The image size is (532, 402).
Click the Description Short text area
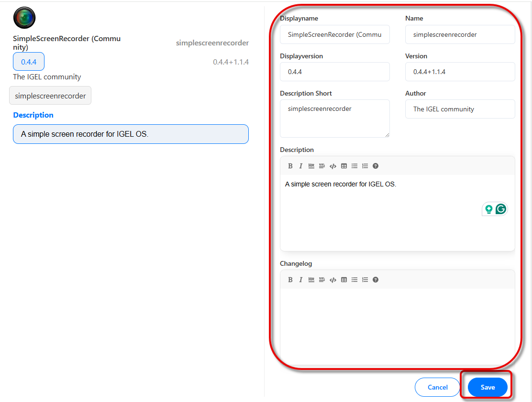coord(334,119)
